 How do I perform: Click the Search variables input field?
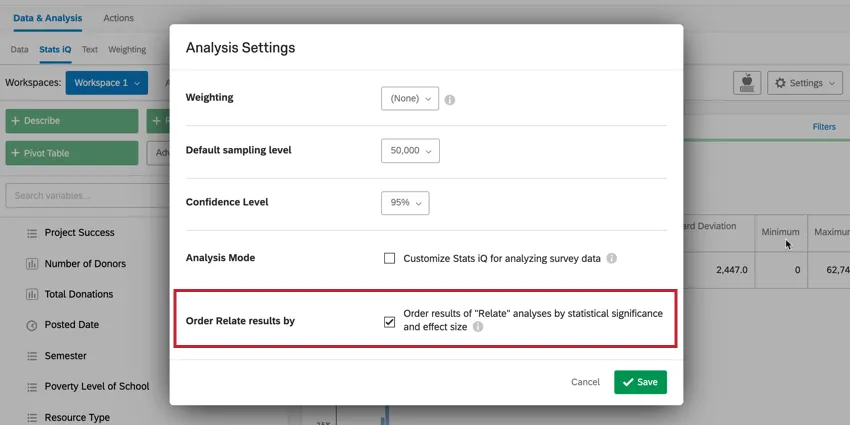click(85, 196)
